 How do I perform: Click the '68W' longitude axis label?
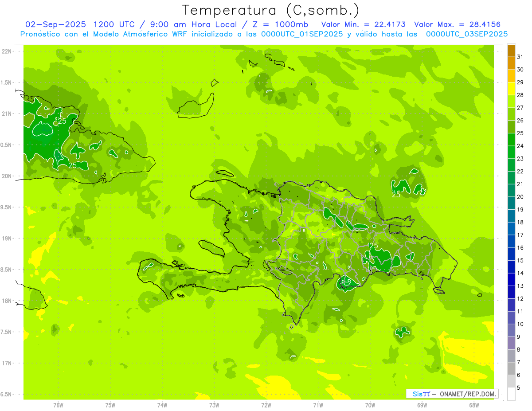[474, 405]
